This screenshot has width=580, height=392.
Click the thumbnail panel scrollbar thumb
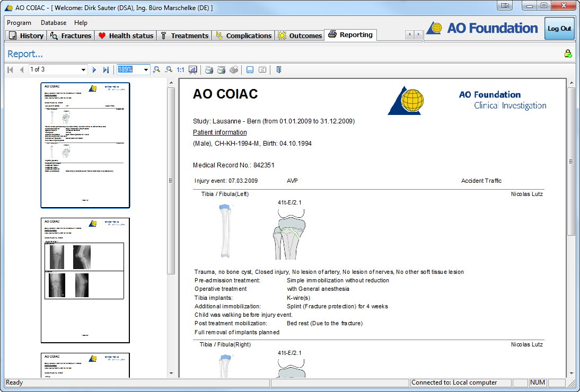(x=171, y=181)
